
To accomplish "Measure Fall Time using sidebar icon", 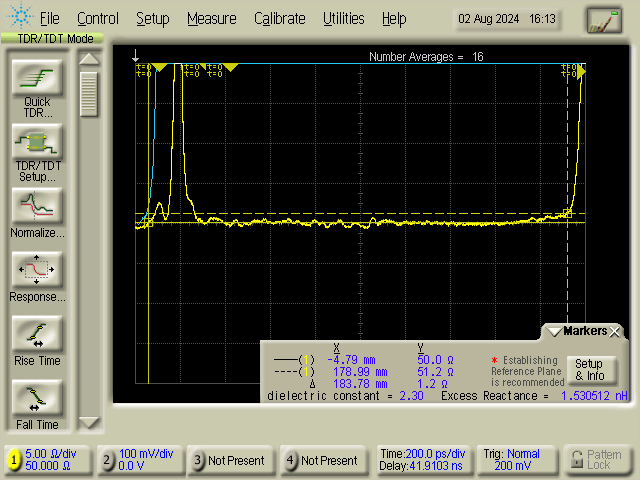I will tap(37, 399).
